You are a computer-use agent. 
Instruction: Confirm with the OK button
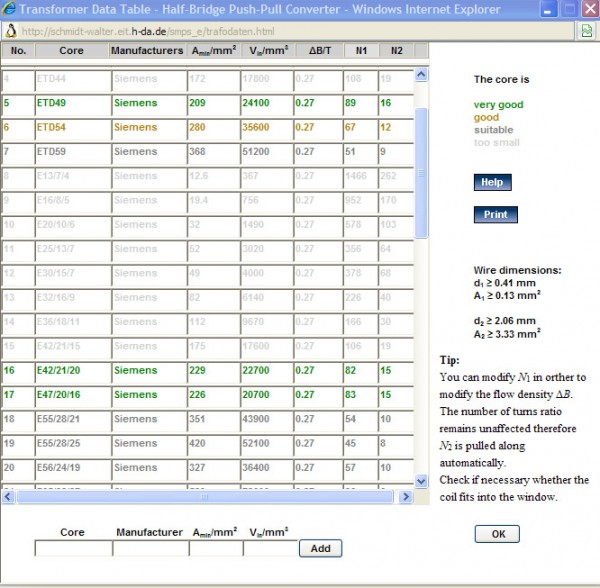[497, 534]
